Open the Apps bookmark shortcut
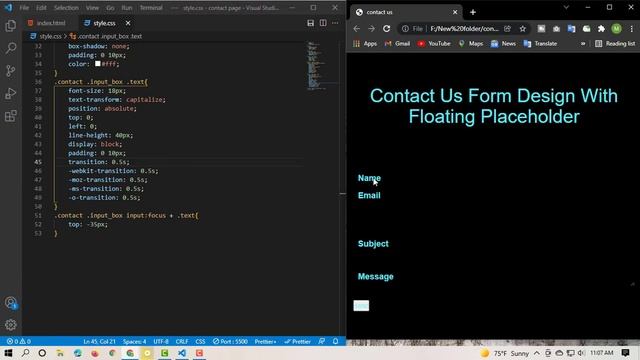 coord(365,44)
